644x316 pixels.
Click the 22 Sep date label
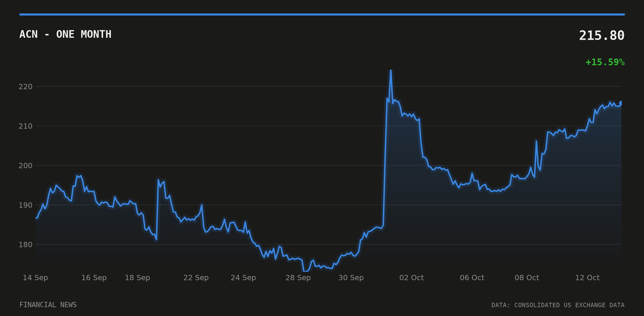tap(196, 278)
